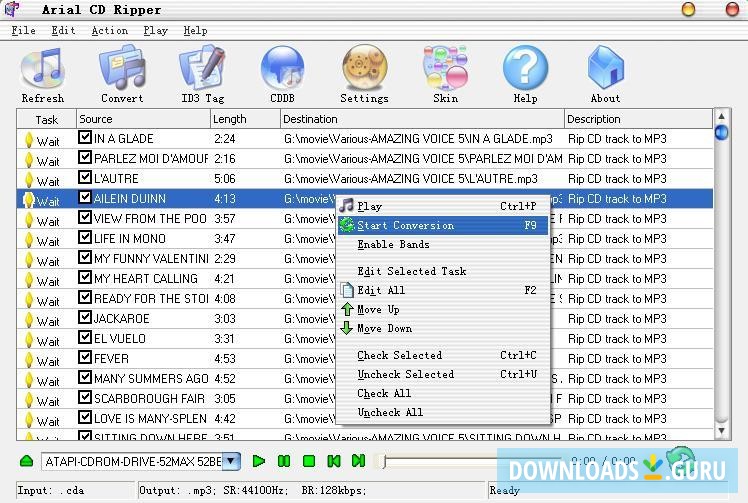Select the LOVE IS MANY-SPLEN track row
748x503 pixels.
pos(365,419)
